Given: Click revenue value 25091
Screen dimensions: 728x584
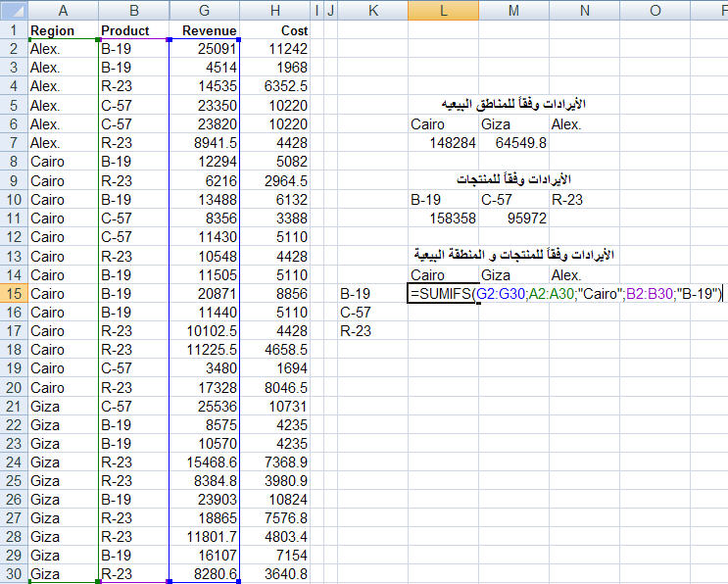Looking at the screenshot, I should point(217,49).
